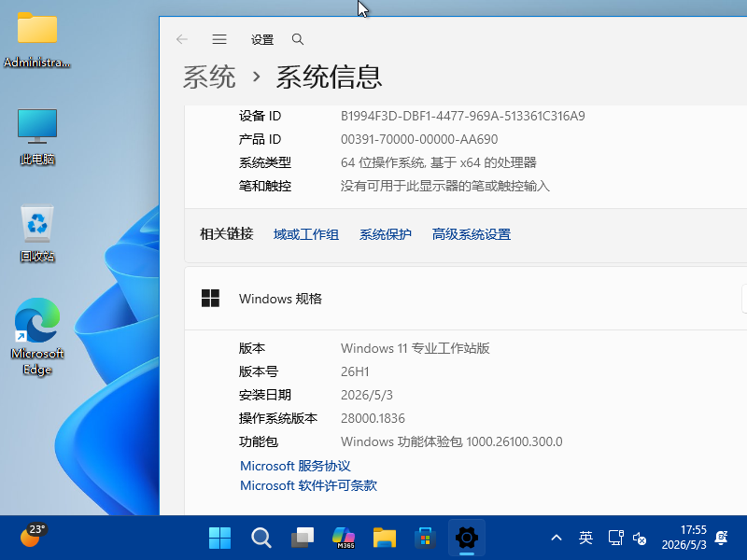This screenshot has height=560, width=747.
Task: Go to the 系统 breadcrumb
Action: click(x=209, y=77)
